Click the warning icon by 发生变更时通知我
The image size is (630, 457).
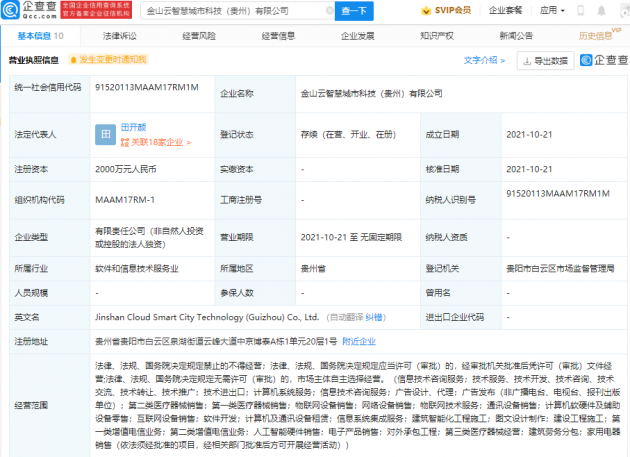pos(74,60)
